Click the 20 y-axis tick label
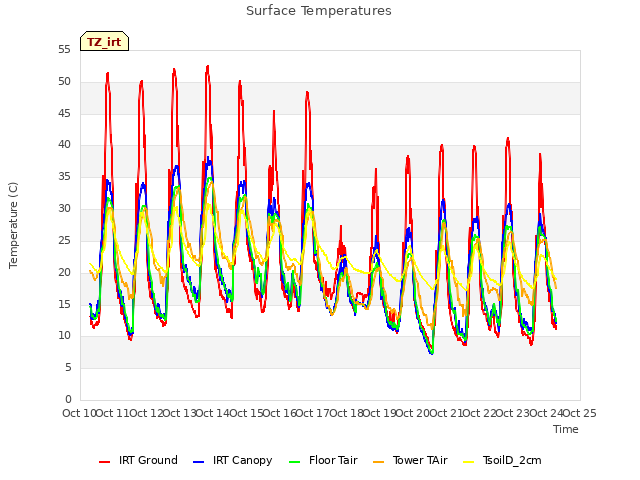Screen dimensions: 640x480 pos(64,272)
